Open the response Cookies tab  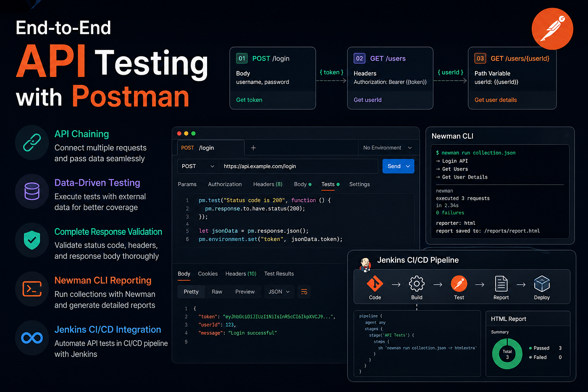(208, 274)
